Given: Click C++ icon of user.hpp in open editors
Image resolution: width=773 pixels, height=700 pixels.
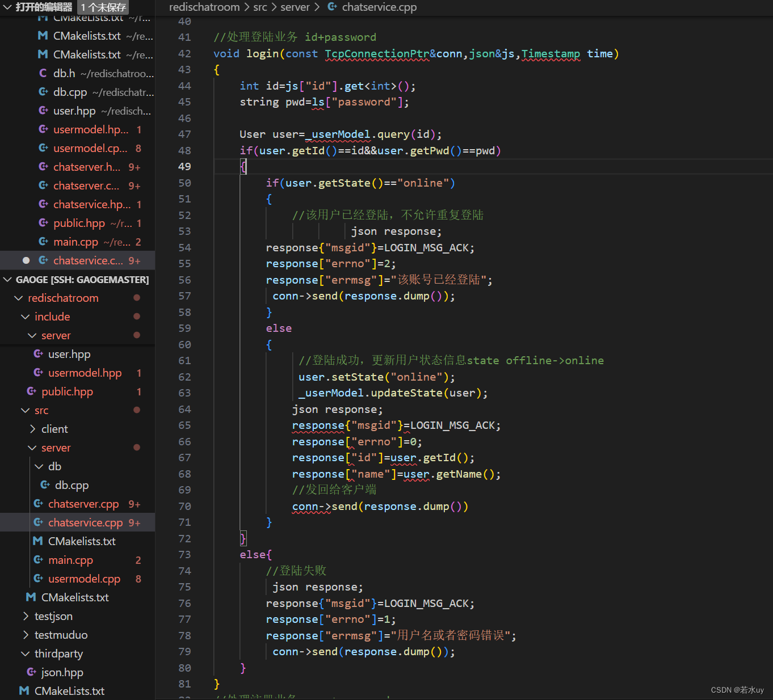Looking at the screenshot, I should [x=43, y=111].
